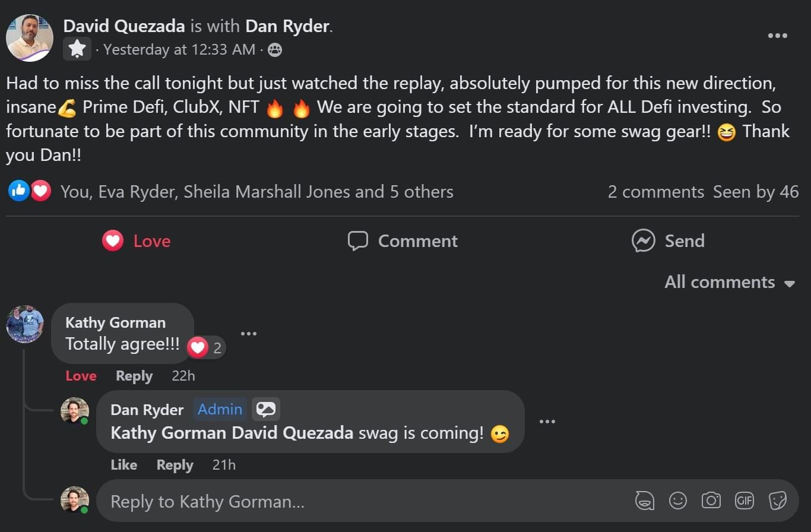
Task: Send post via Messenger
Action: (x=669, y=241)
